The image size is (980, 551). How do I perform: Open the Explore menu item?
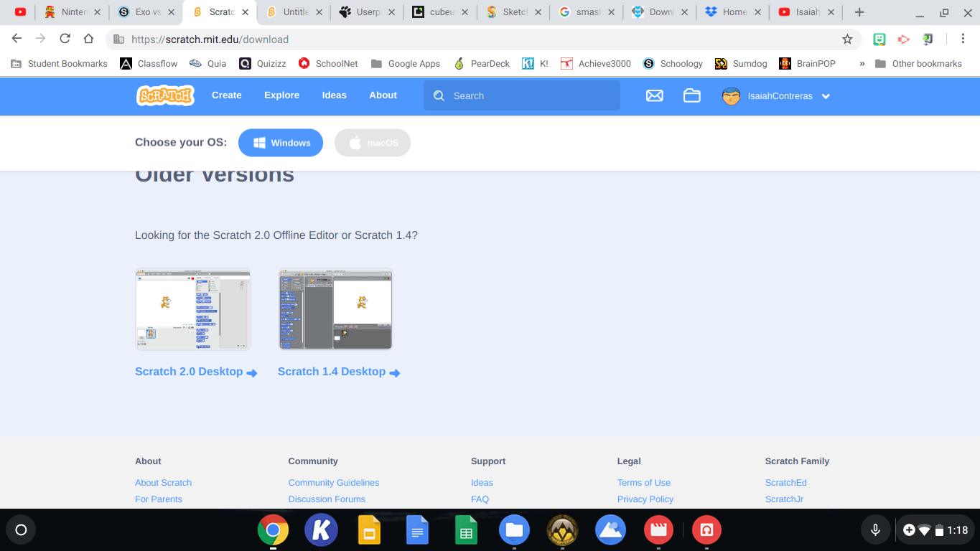[x=281, y=95]
